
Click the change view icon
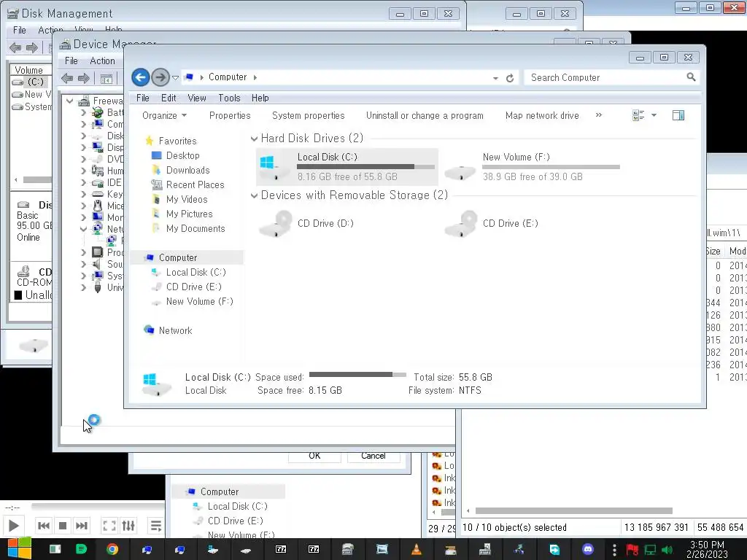(638, 115)
